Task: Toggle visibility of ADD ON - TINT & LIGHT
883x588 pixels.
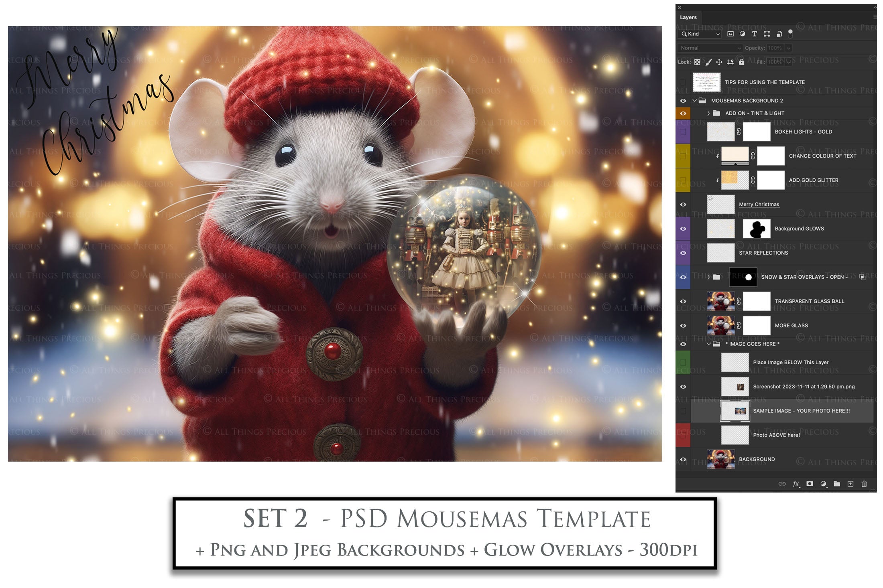Action: pos(684,113)
